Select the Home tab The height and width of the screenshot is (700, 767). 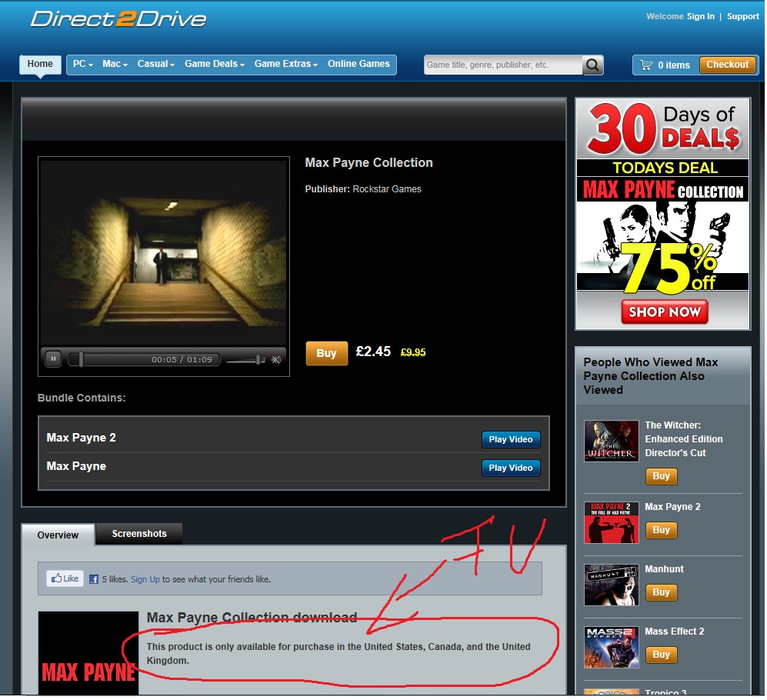point(40,64)
